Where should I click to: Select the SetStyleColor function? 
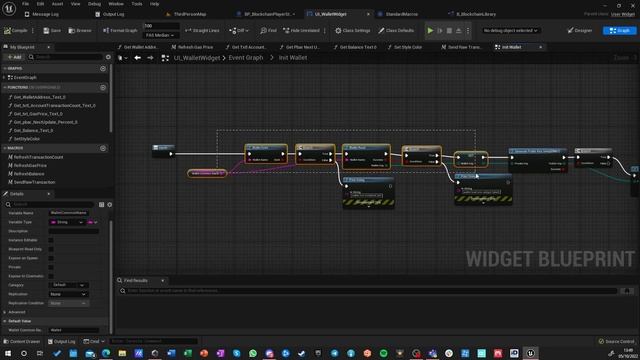point(27,139)
